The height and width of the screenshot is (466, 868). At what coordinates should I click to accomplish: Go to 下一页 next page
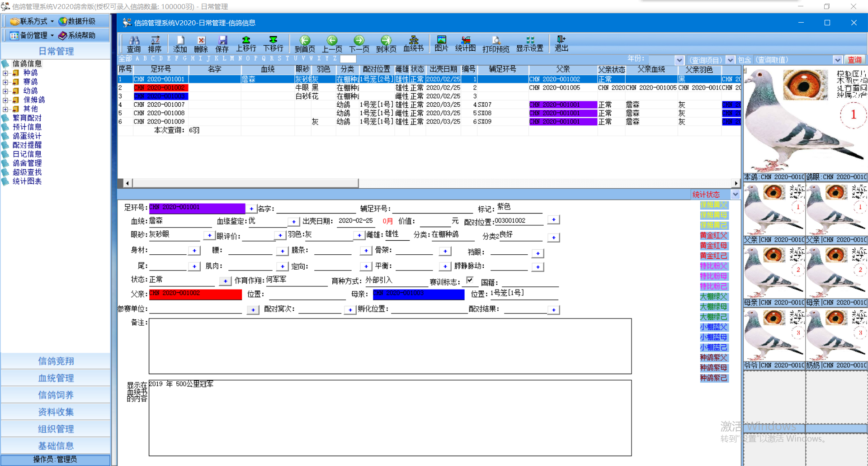[x=359, y=44]
